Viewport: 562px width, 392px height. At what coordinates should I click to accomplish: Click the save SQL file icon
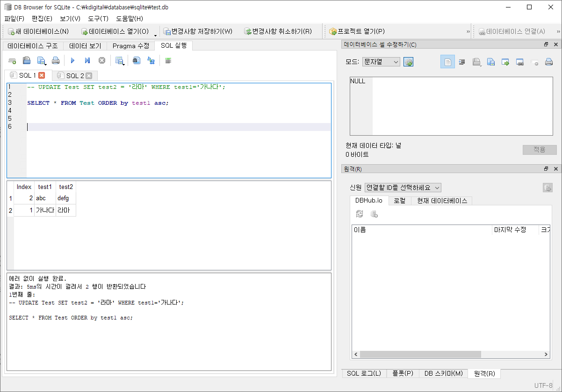(x=42, y=60)
